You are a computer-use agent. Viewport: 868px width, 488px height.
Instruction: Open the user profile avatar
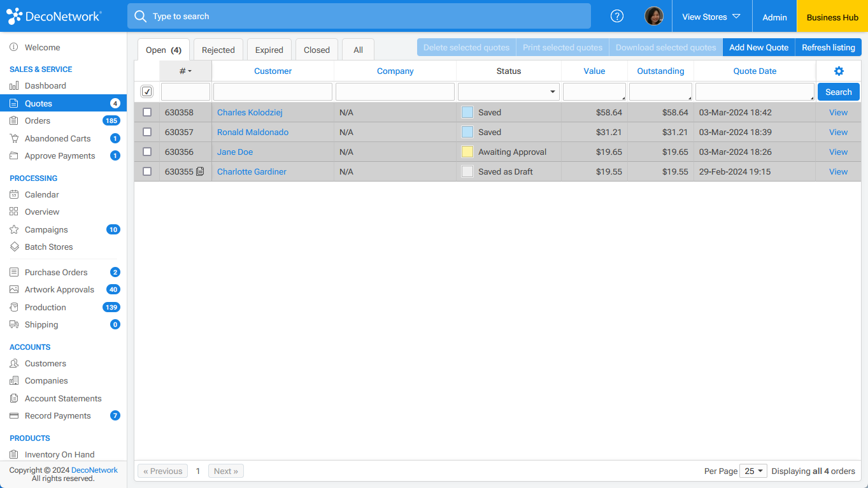point(653,17)
